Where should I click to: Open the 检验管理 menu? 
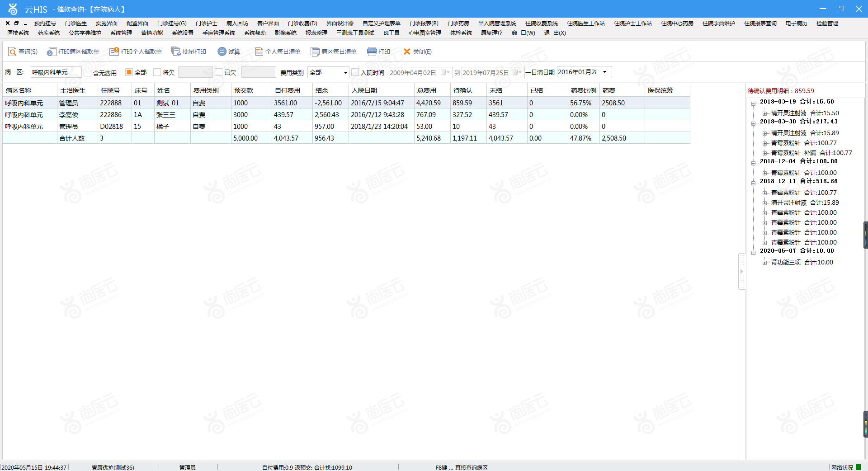[827, 24]
